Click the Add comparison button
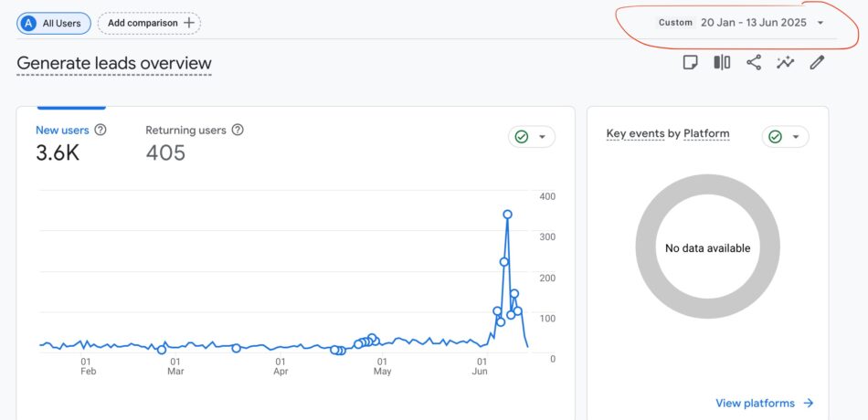Image resolution: width=868 pixels, height=420 pixels. [149, 23]
